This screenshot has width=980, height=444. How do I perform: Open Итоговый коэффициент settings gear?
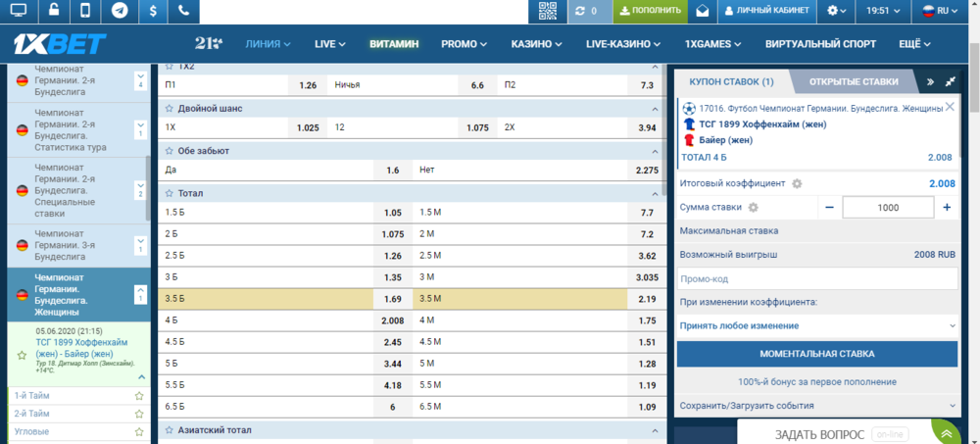tap(797, 184)
